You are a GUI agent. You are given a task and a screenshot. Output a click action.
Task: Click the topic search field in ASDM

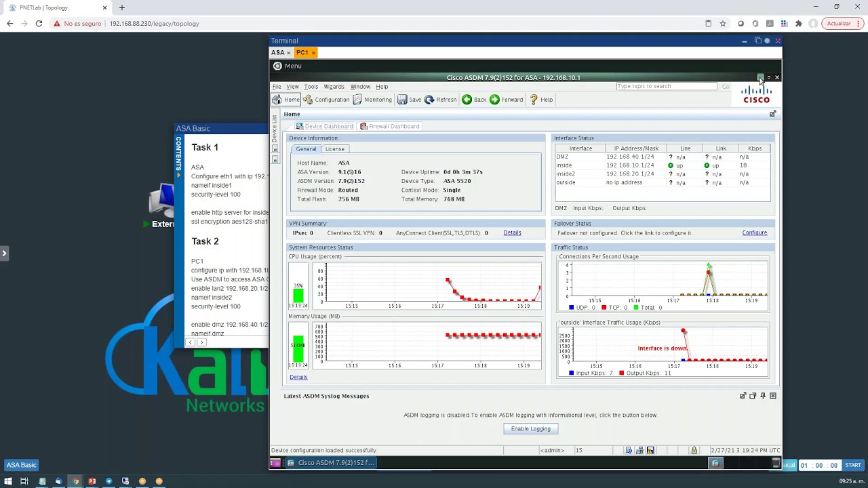pyautogui.click(x=667, y=87)
